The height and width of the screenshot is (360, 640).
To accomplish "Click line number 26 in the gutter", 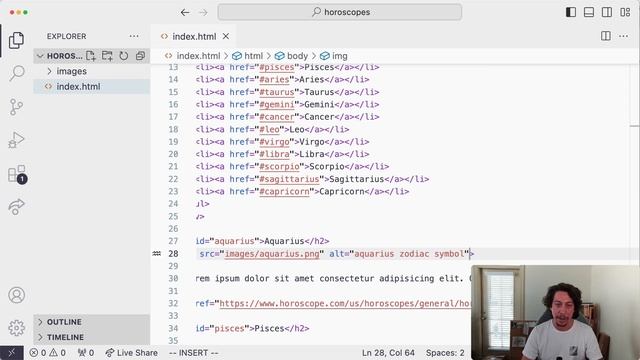I will pos(173,229).
